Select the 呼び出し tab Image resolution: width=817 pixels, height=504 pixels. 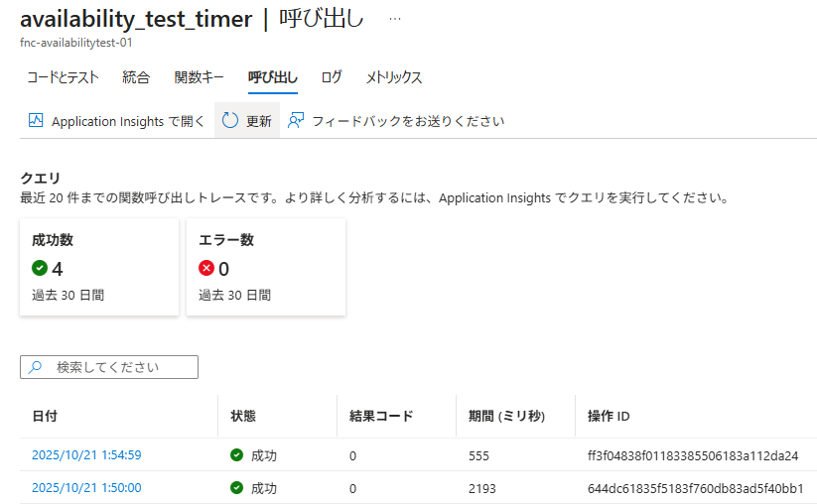click(x=273, y=77)
